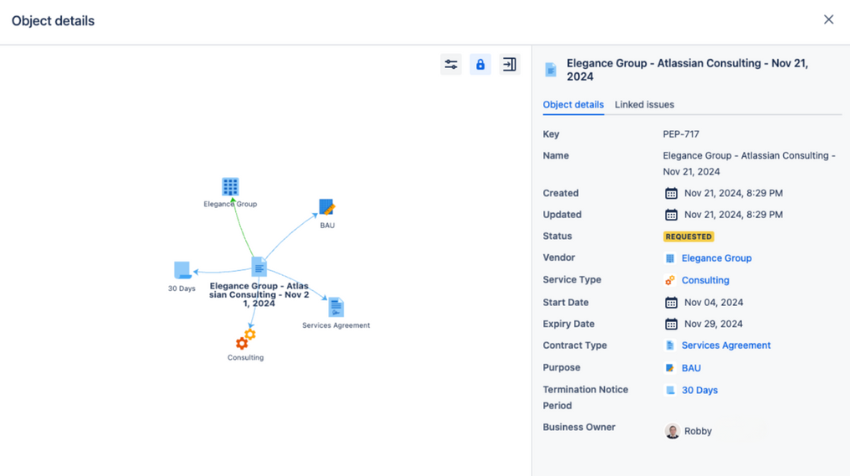Open the BAU purpose link
The width and height of the screenshot is (850, 476).
click(x=691, y=368)
